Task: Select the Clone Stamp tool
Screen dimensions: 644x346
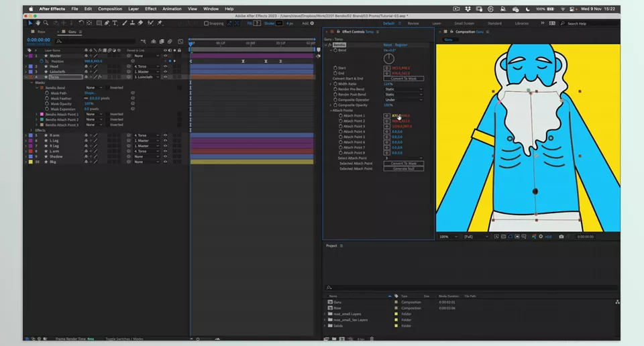Action: (x=132, y=23)
